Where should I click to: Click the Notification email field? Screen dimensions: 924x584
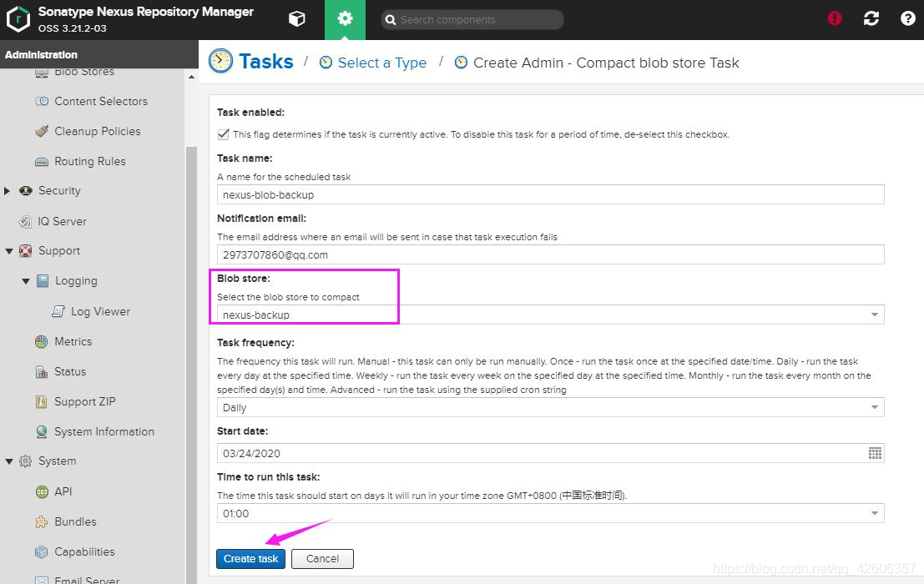550,255
